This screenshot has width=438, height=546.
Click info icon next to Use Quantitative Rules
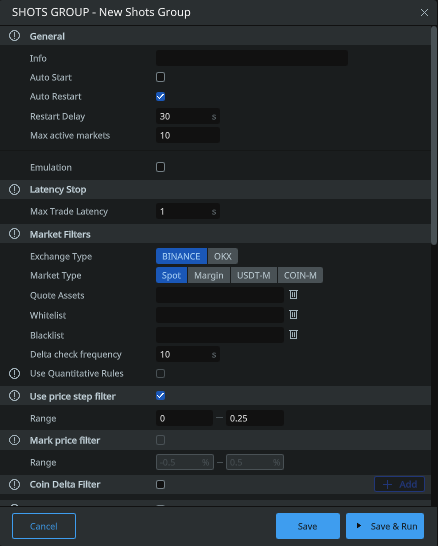point(14,374)
